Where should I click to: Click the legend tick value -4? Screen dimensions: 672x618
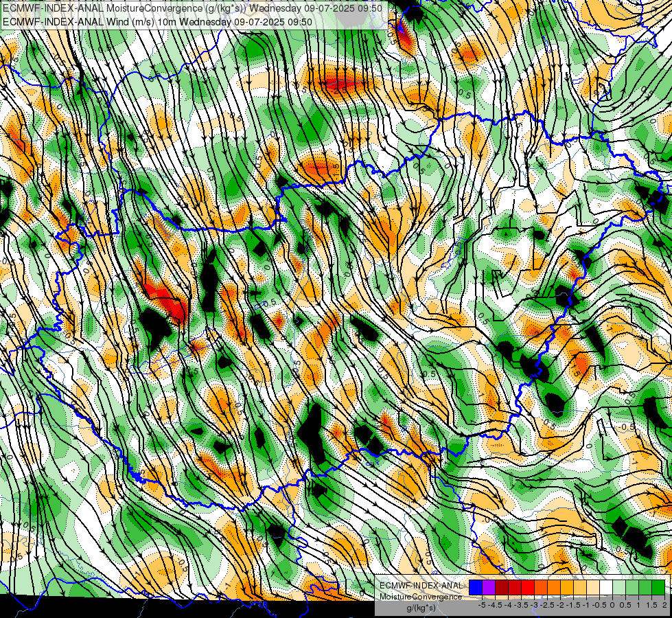coord(508,605)
